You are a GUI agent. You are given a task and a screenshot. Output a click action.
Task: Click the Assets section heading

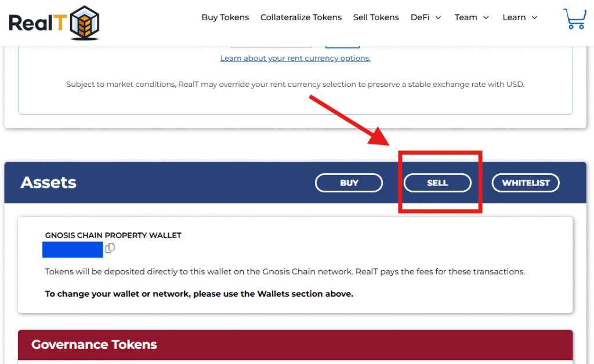tap(49, 183)
